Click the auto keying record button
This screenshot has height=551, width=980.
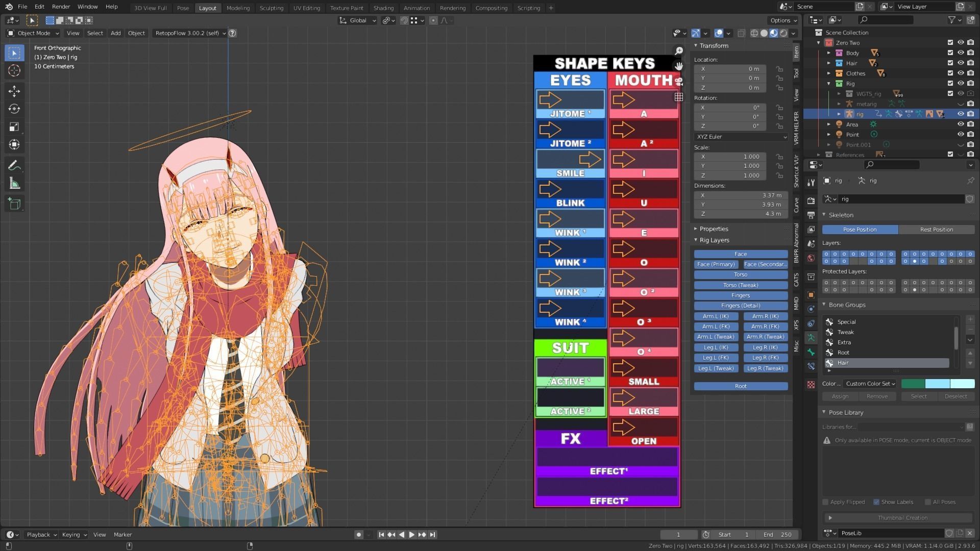pos(359,535)
